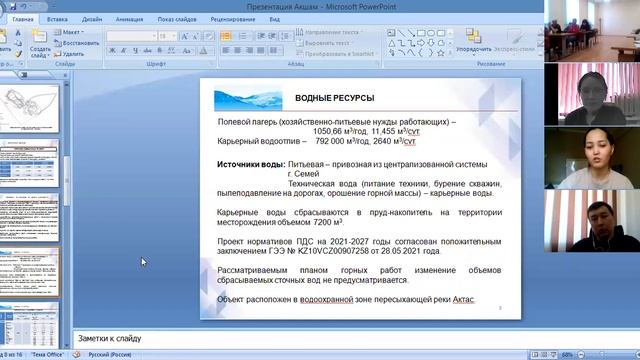Select the highlighted water resources slide thumbnail
Image resolution: width=640 pixels, height=360 pixels.
[x=29, y=272]
